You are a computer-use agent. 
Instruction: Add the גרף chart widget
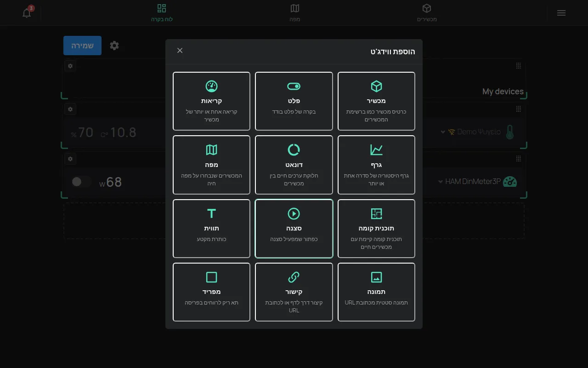(x=376, y=165)
